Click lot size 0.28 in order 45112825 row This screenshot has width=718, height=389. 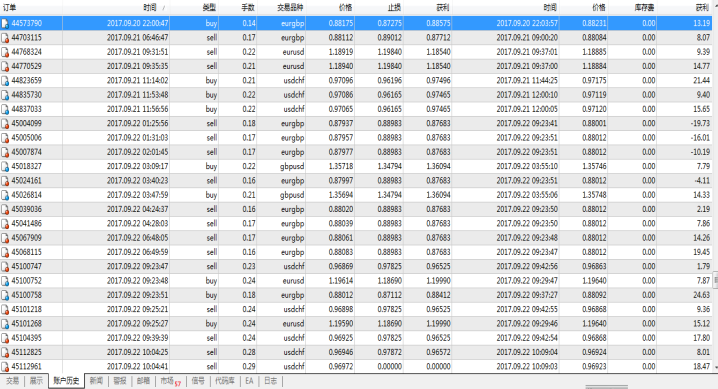point(249,352)
